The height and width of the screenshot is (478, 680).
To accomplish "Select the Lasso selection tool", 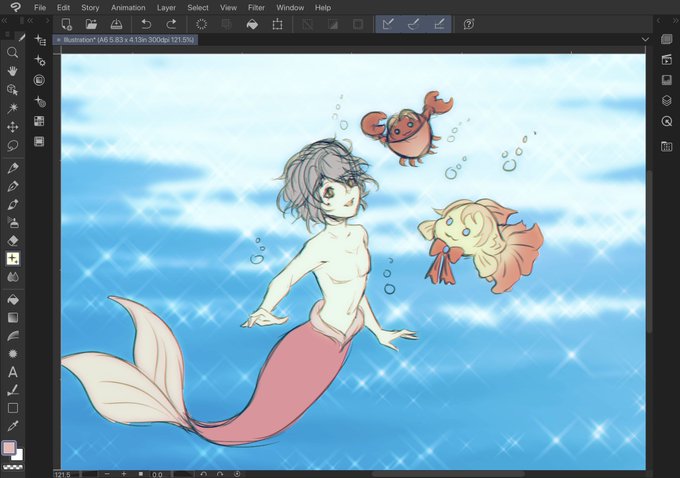I will 13,145.
